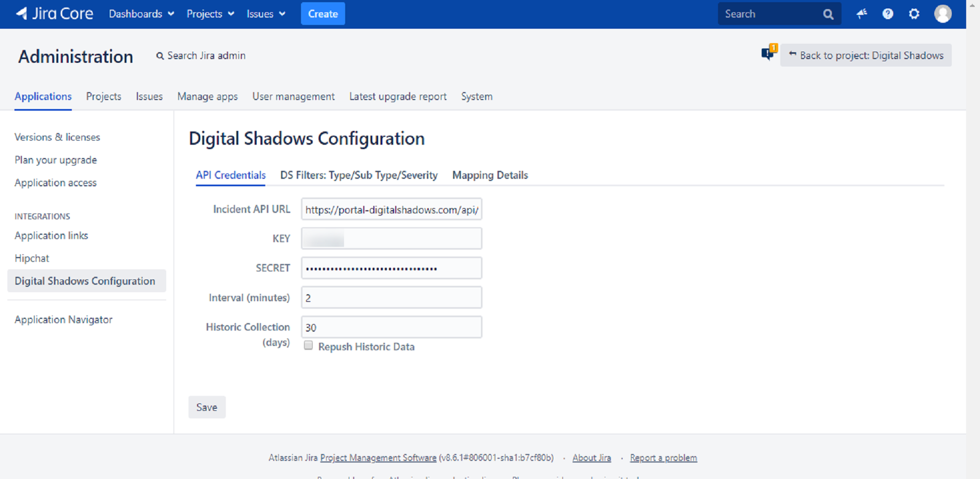Select the System admin tab

click(x=477, y=96)
